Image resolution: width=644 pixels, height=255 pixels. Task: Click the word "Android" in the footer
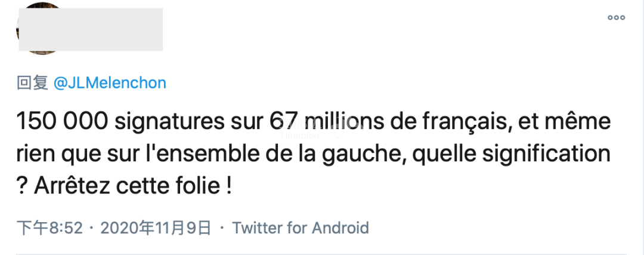[x=340, y=228]
